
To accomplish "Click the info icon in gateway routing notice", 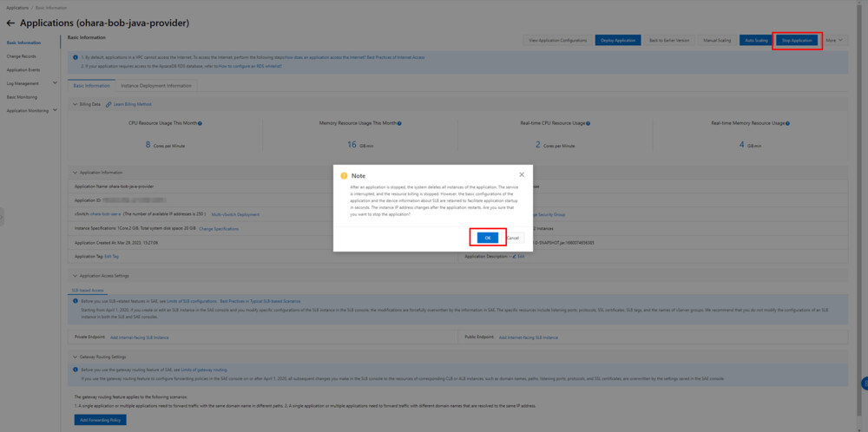I will coord(76,369).
